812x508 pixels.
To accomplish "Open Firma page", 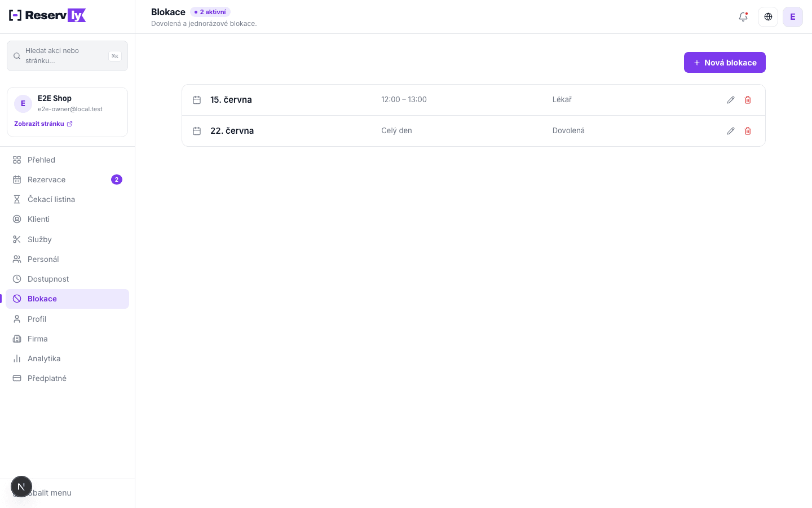I will click(x=67, y=339).
